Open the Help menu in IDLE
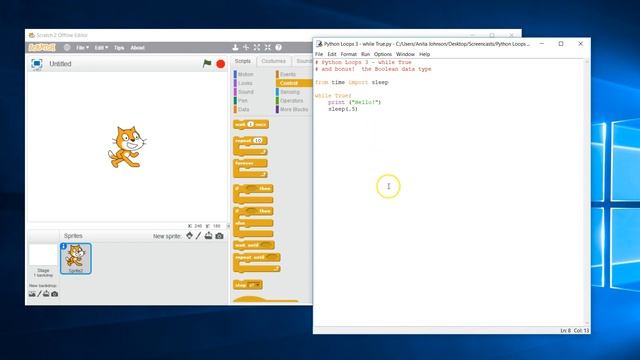The image size is (640, 360). 424,54
